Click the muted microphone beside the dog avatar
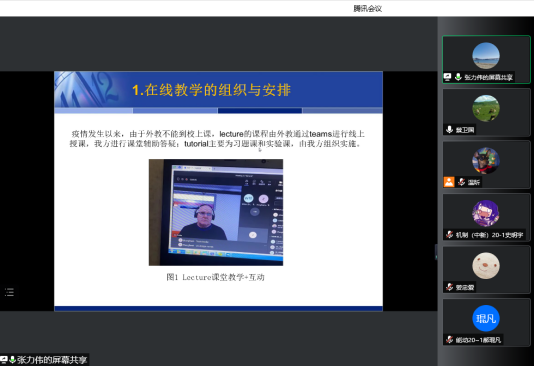This screenshot has width=534, height=366. [461, 182]
